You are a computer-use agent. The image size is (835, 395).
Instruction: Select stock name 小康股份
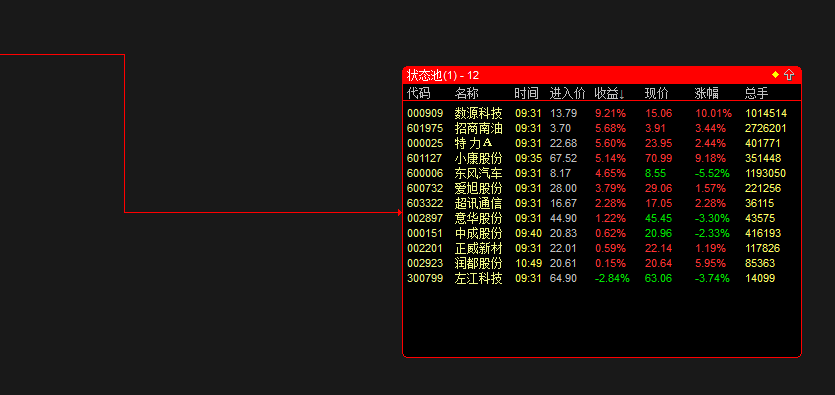(478, 158)
